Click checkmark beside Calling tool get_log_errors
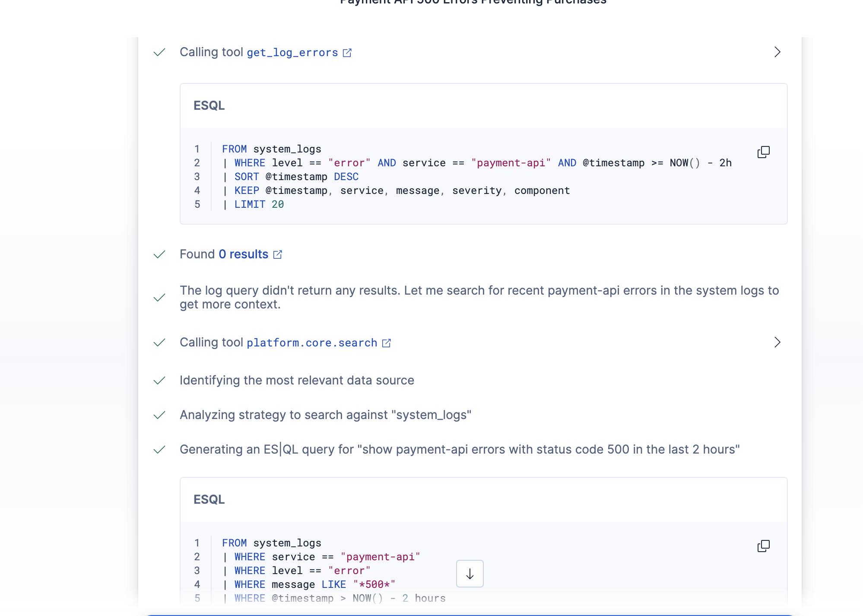 click(159, 52)
